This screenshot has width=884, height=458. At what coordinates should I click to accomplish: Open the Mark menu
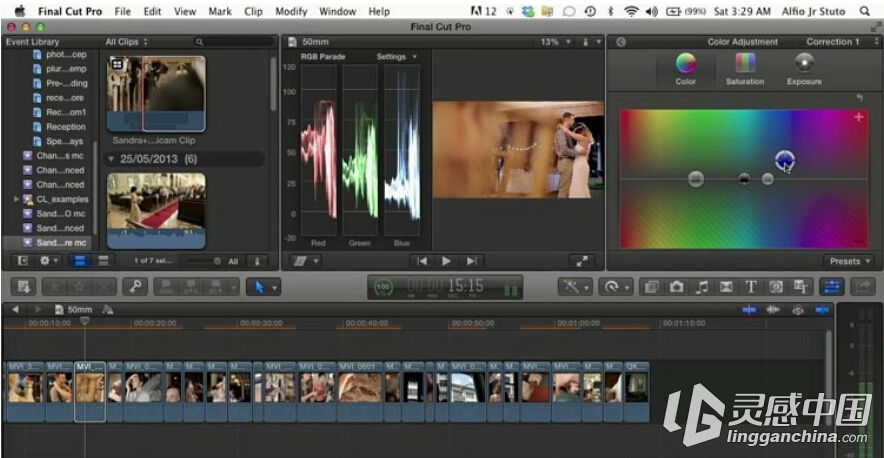click(220, 11)
